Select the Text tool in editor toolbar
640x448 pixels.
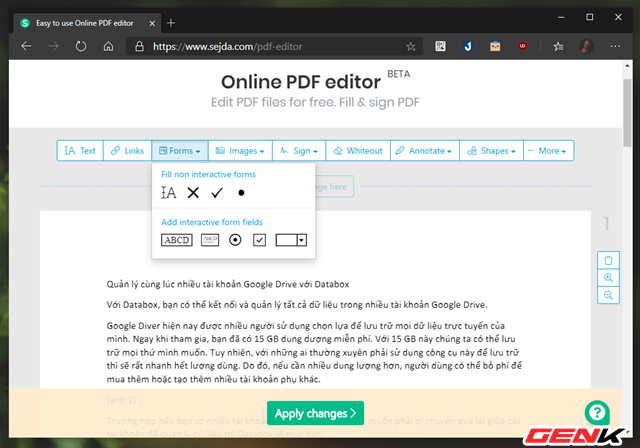click(x=80, y=151)
